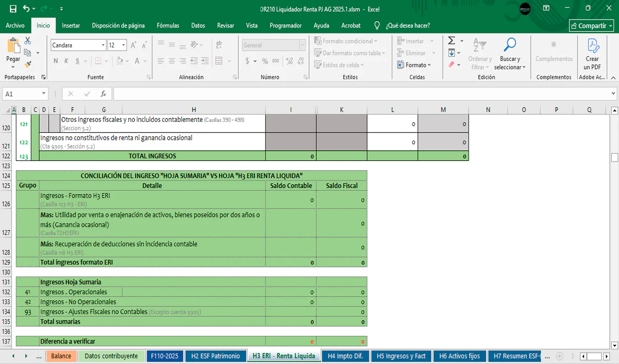This screenshot has width=619, height=364.
Task: Click the Undo arrow icon
Action: tap(26, 9)
